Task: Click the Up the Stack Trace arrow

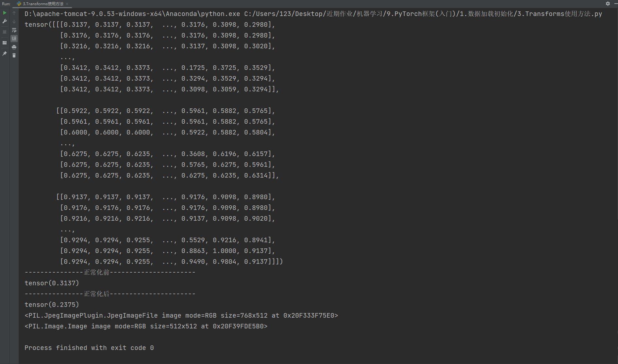Action: pos(14,13)
